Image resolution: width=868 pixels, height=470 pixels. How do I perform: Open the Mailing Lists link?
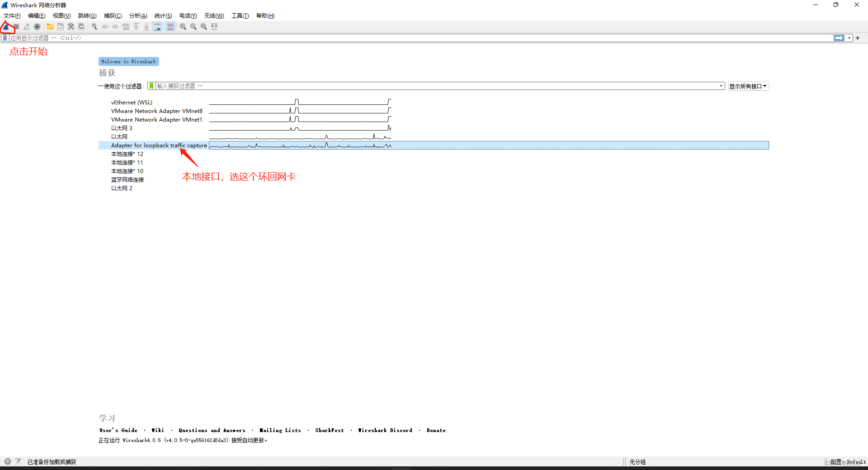pos(280,430)
